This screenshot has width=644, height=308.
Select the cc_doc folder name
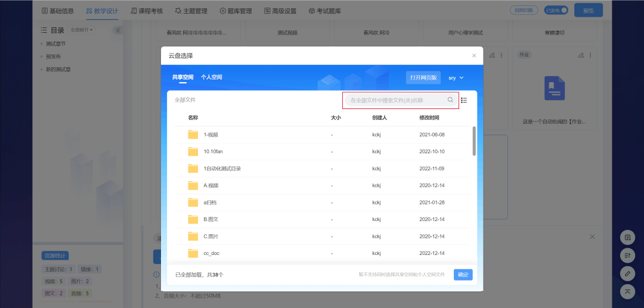point(212,253)
